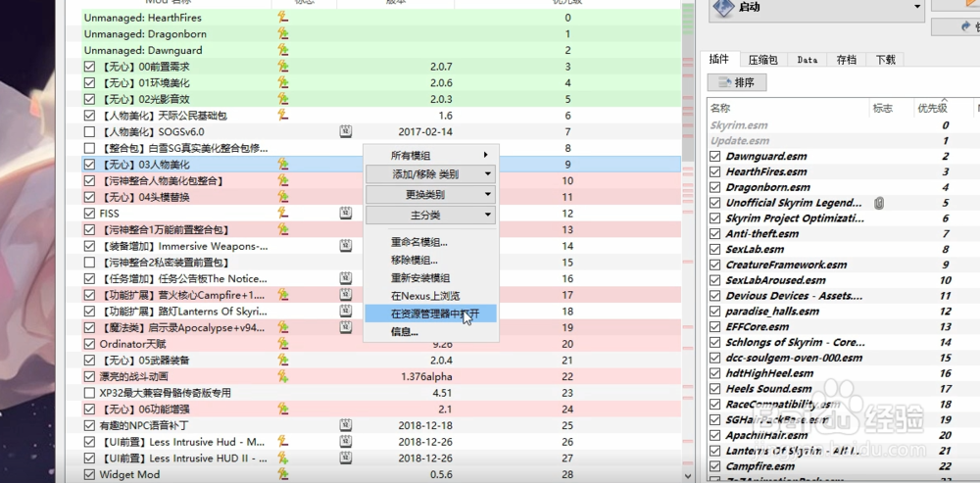980x483 pixels.
Task: Switch to the 压缩包 tab
Action: pyautogui.click(x=763, y=60)
